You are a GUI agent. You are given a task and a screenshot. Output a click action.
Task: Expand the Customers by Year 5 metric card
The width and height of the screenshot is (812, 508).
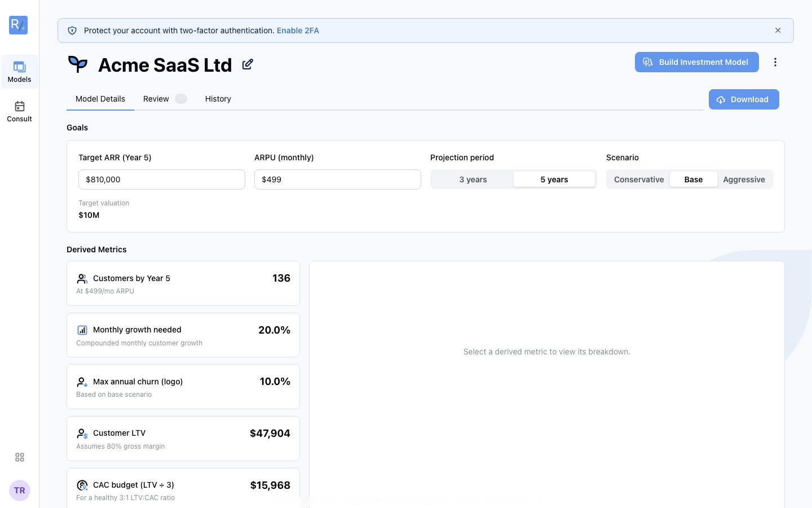[183, 283]
